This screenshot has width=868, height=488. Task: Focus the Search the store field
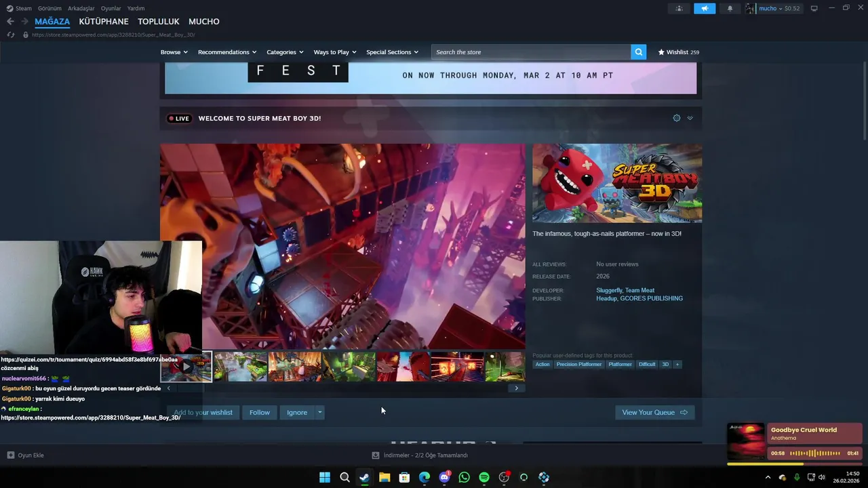[x=531, y=52]
